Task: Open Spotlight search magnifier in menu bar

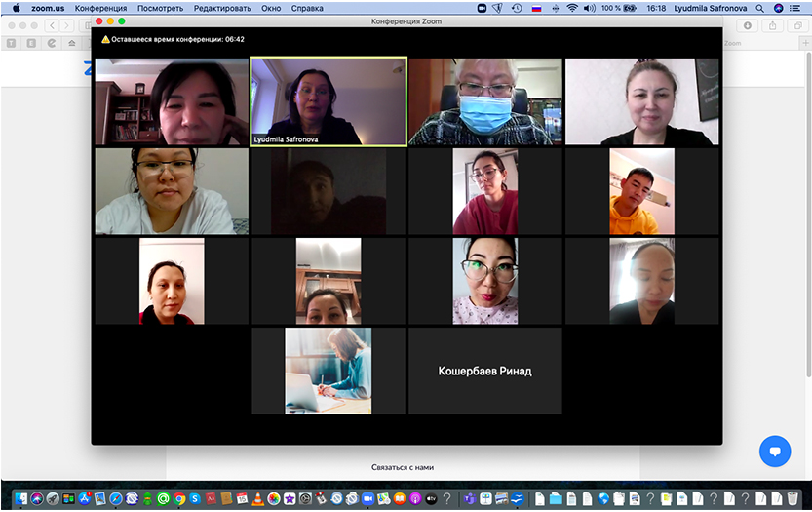Action: (x=759, y=8)
